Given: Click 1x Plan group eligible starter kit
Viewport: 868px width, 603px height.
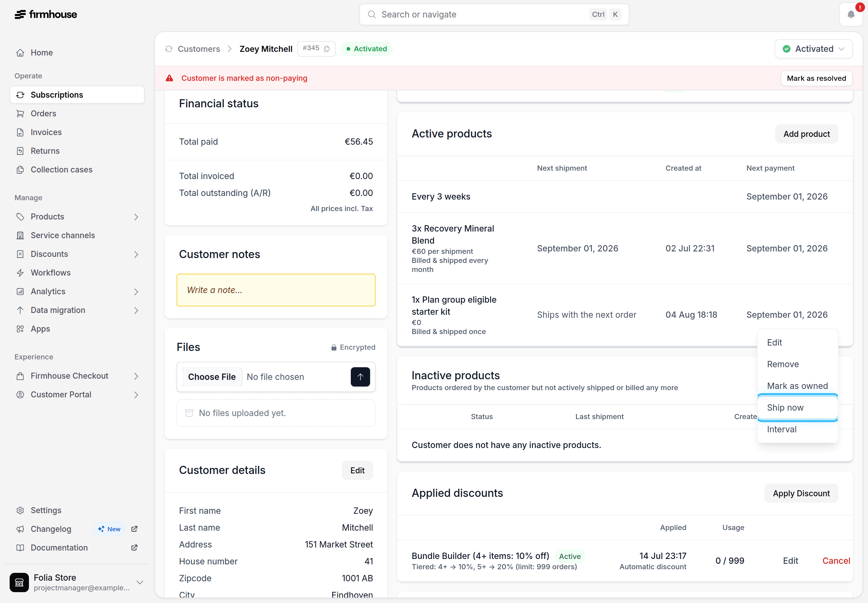Looking at the screenshot, I should [x=454, y=306].
